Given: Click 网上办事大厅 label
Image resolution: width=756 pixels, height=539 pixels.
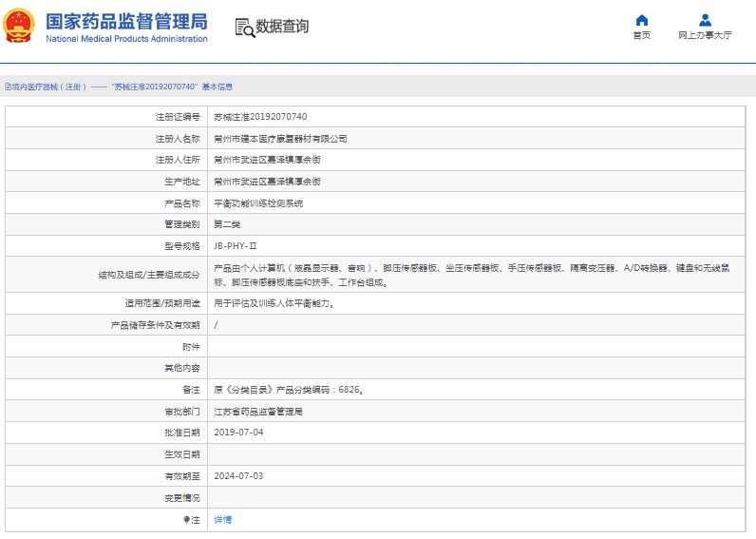Looking at the screenshot, I should (x=705, y=35).
